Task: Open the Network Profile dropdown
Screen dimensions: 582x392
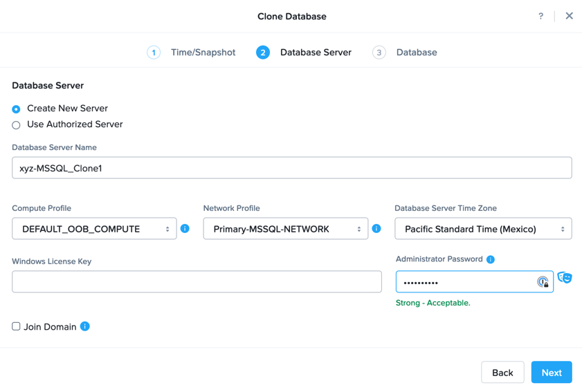Action: tap(285, 228)
